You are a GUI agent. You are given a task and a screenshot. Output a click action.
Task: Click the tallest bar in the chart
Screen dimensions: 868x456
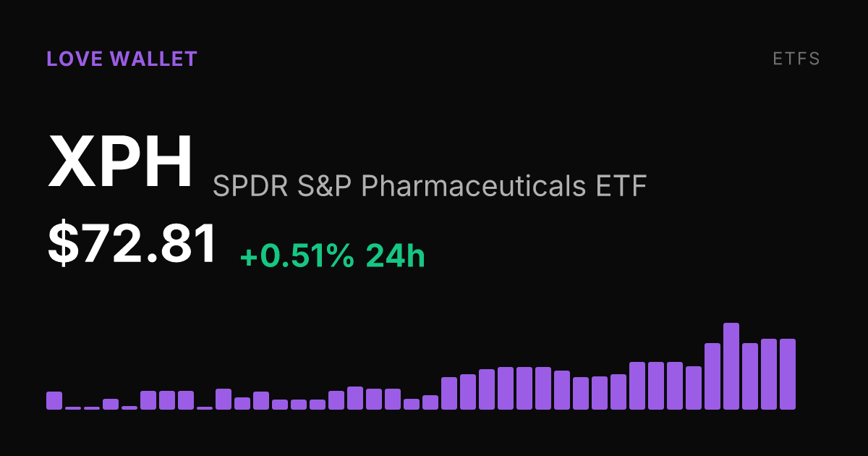point(731,366)
